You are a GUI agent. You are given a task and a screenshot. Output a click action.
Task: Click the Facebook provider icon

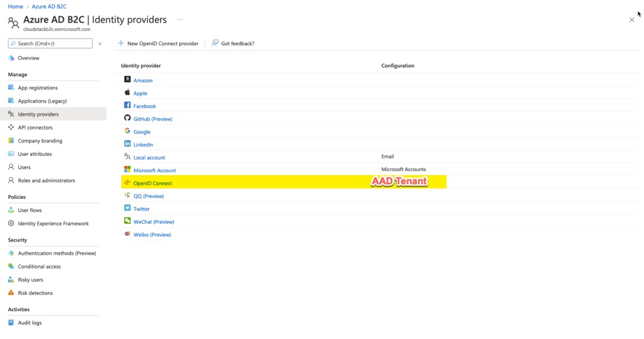tap(127, 106)
